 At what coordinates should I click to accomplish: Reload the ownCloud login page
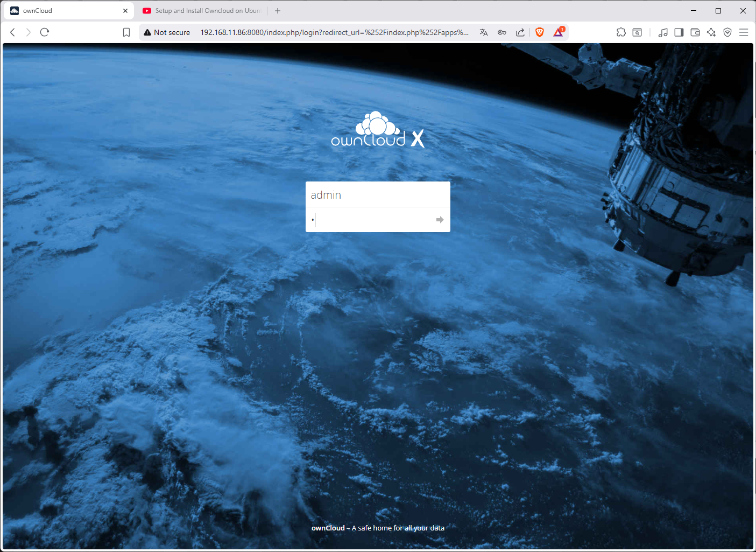pos(45,32)
